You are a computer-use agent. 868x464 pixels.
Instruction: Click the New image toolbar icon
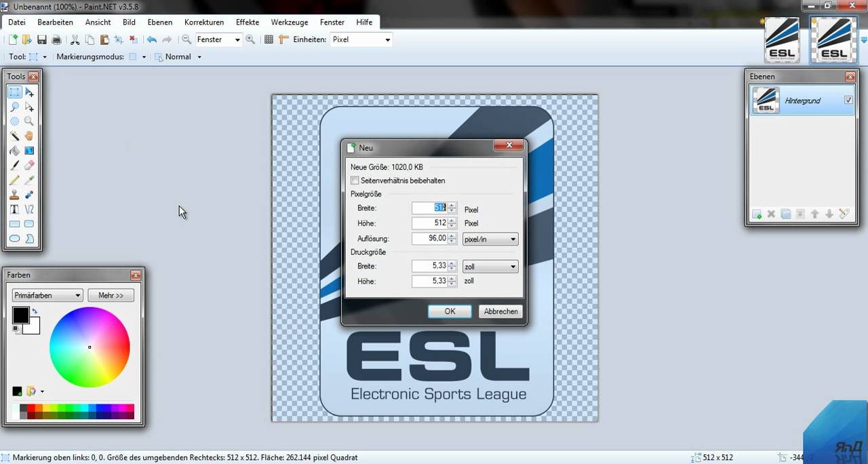(12, 39)
